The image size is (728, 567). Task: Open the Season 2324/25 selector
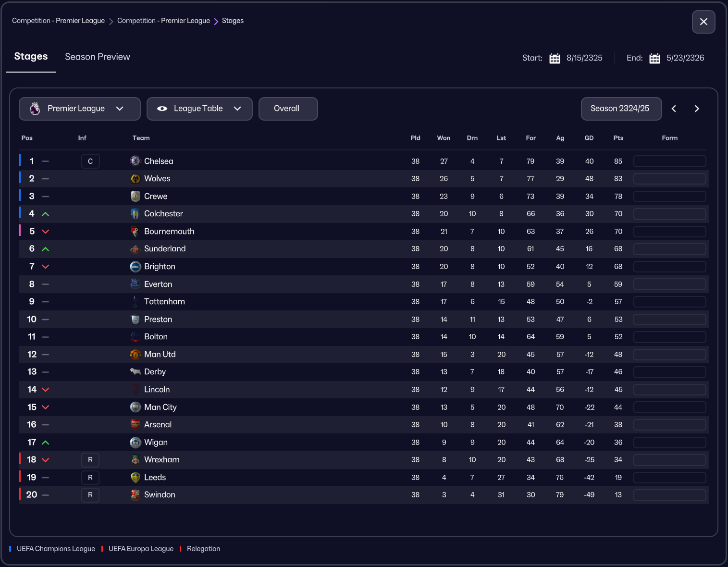click(621, 109)
